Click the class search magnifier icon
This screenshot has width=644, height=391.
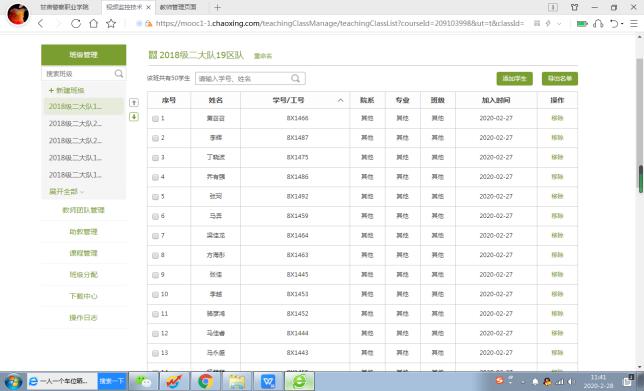[119, 74]
